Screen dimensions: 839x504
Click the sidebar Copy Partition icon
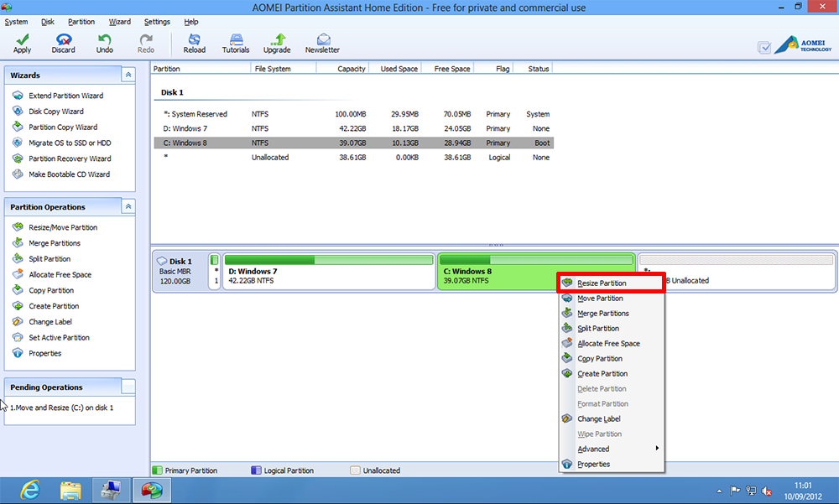(18, 290)
